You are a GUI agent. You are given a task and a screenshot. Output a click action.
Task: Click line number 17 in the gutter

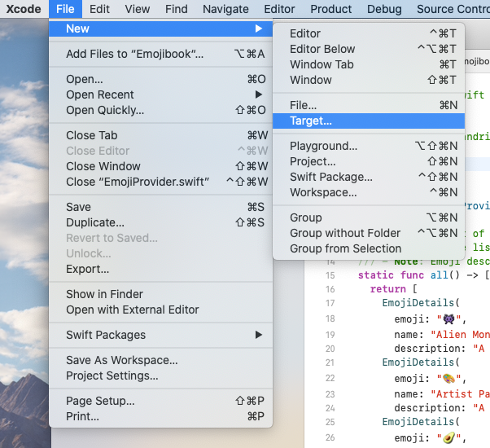click(x=330, y=303)
